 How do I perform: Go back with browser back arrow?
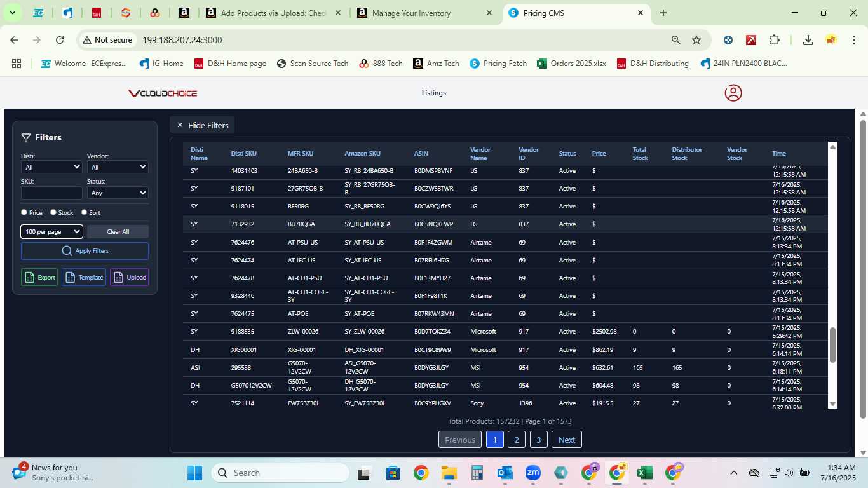pyautogui.click(x=14, y=40)
